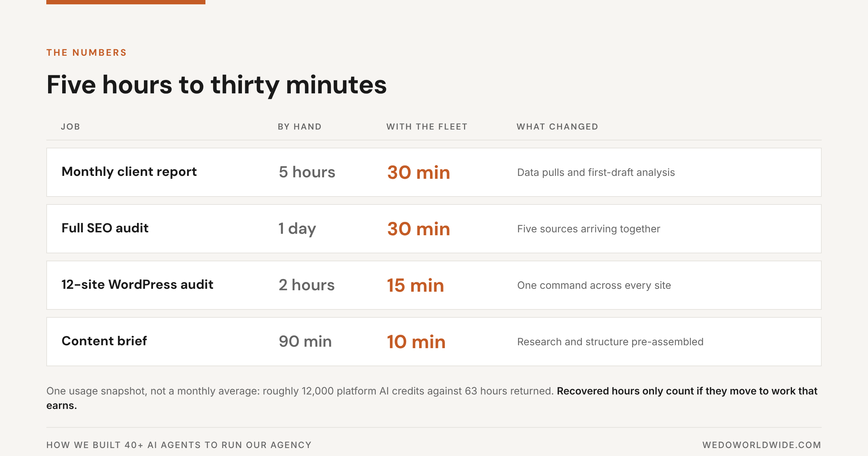Click the '5 hours' by-hand value

coord(307,172)
